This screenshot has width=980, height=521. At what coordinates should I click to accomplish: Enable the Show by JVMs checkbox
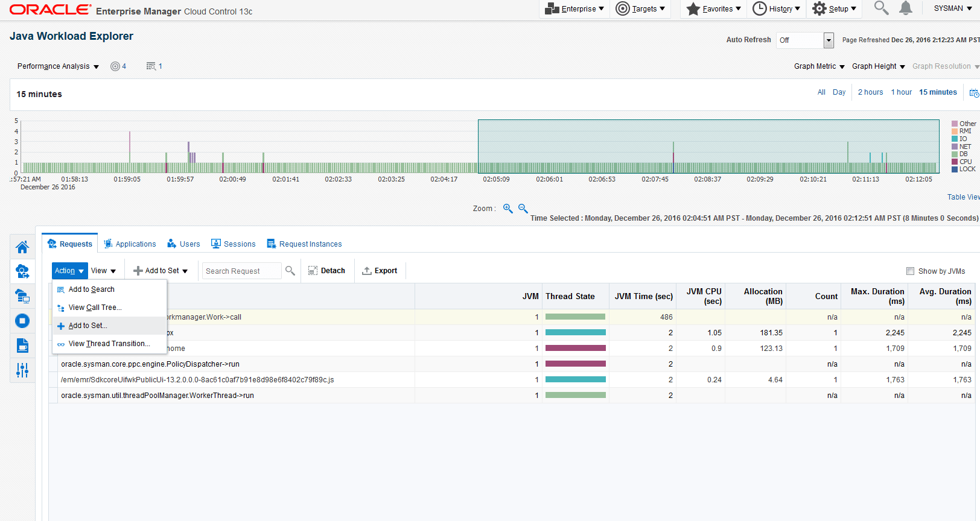pyautogui.click(x=910, y=271)
